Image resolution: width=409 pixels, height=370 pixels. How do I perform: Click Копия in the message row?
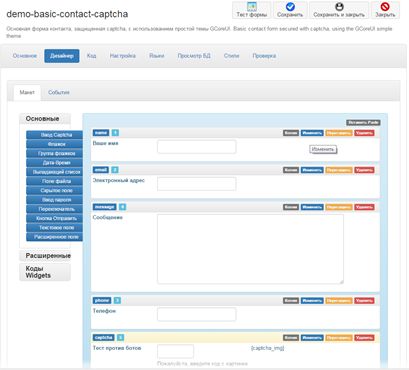291,207
